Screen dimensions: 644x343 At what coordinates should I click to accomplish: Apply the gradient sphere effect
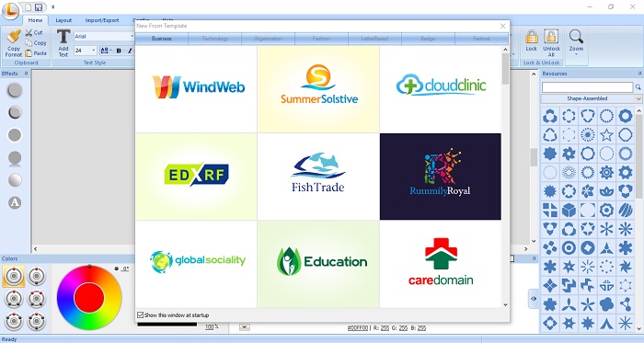coord(15,179)
